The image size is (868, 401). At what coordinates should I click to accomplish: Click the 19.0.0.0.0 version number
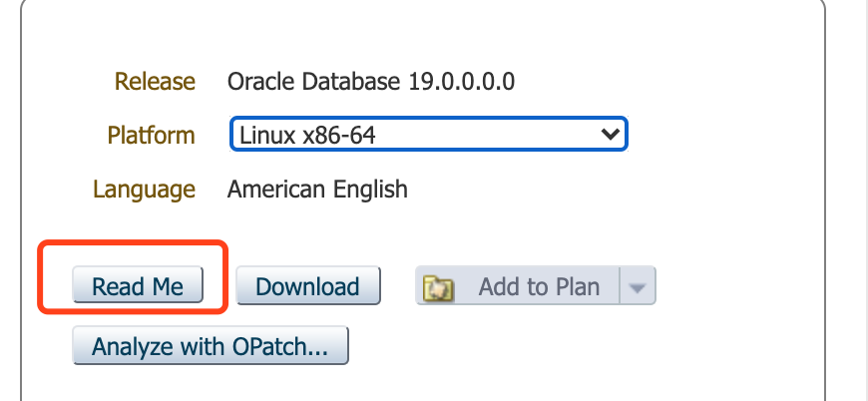[461, 81]
